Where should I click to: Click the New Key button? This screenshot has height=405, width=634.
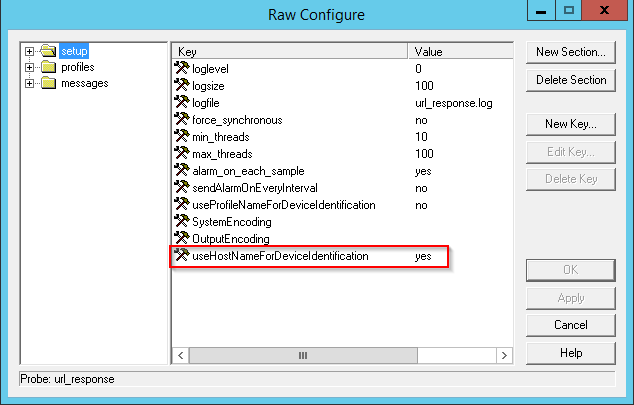(570, 124)
